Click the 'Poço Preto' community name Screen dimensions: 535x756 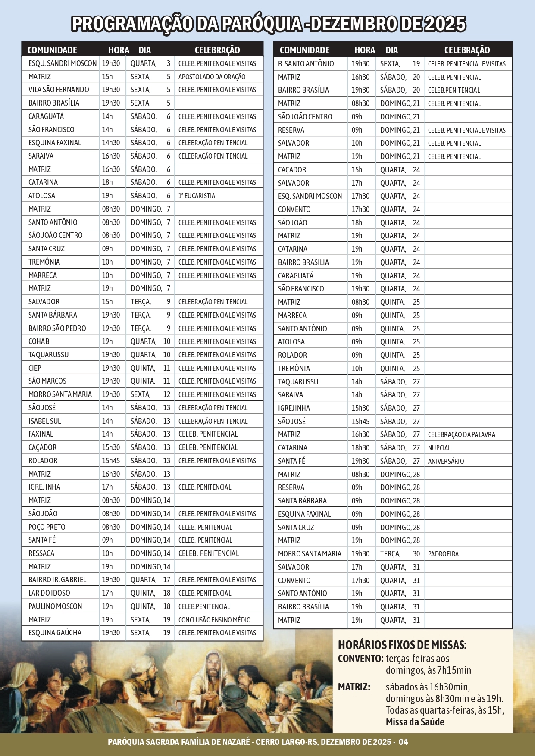coord(47,527)
